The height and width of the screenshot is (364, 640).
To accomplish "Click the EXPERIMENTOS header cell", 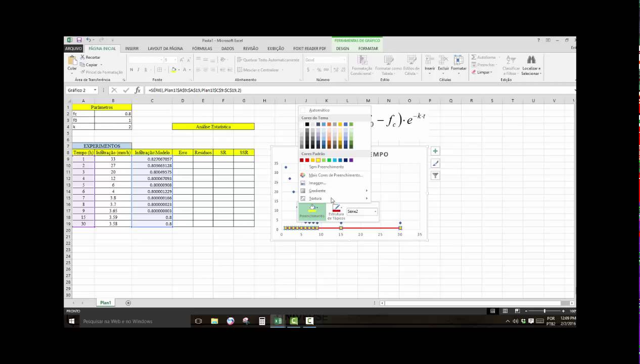I will coord(102,146).
